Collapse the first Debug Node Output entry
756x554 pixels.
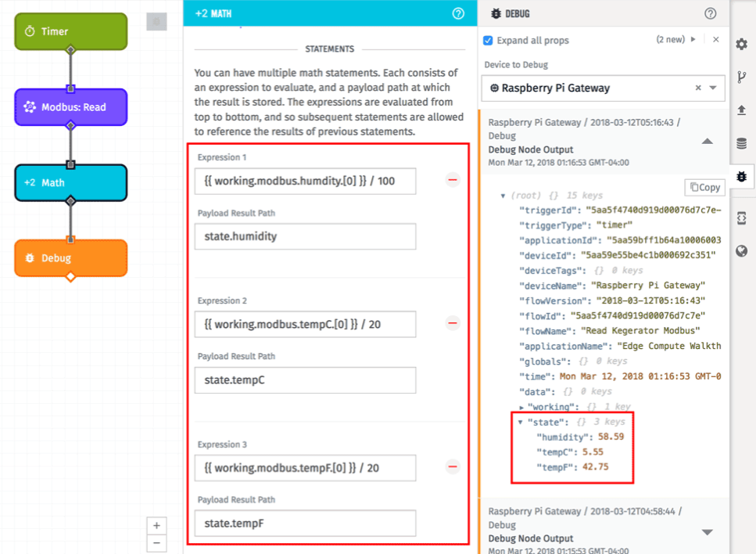pyautogui.click(x=707, y=142)
